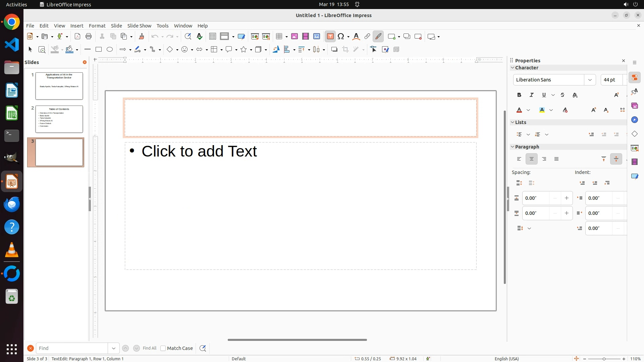Open the font name dropdown
Image resolution: width=644 pixels, height=362 pixels.
point(590,80)
